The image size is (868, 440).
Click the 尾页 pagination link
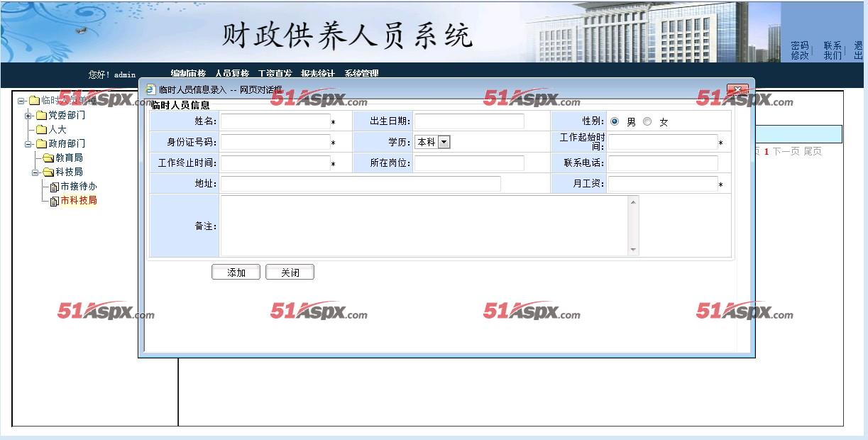(x=813, y=151)
